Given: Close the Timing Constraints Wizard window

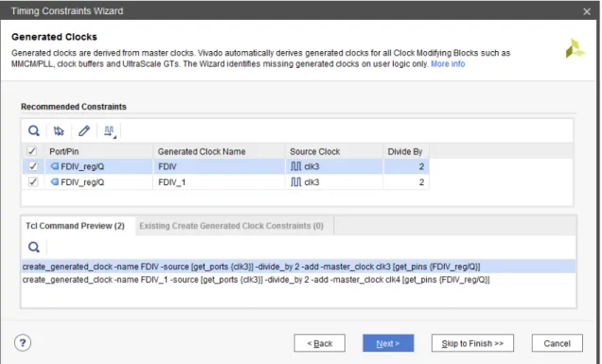Looking at the screenshot, I should [587, 11].
